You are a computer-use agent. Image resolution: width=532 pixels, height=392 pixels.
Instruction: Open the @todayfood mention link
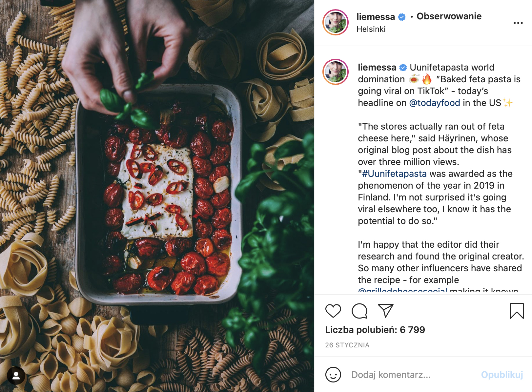pos(435,103)
